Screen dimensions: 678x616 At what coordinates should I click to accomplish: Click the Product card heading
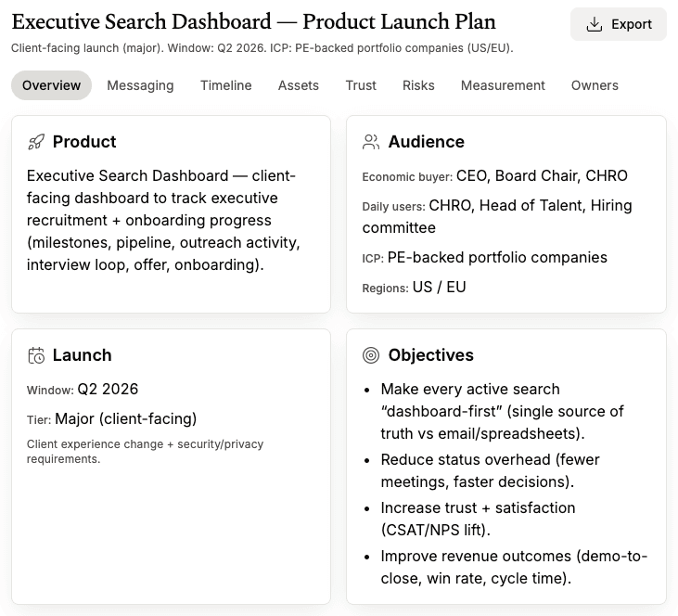[84, 142]
